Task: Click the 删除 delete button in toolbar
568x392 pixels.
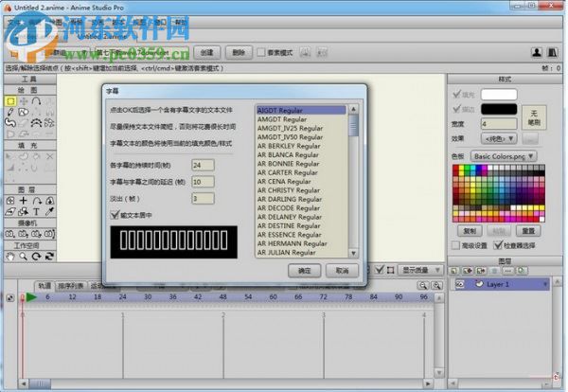Action: [x=239, y=52]
